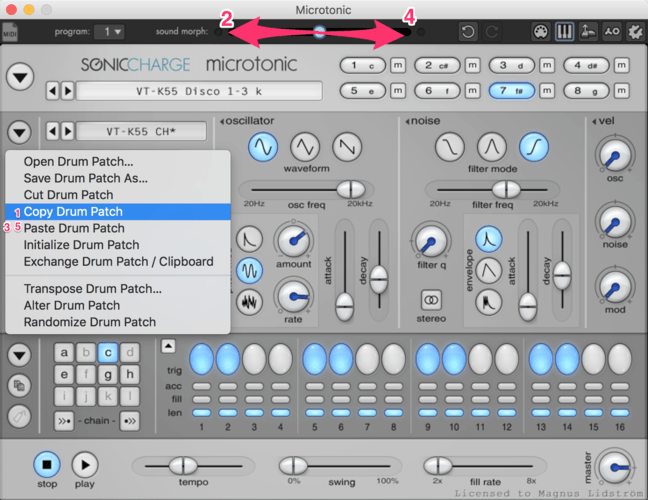Click the keyboard keys icon

point(565,31)
